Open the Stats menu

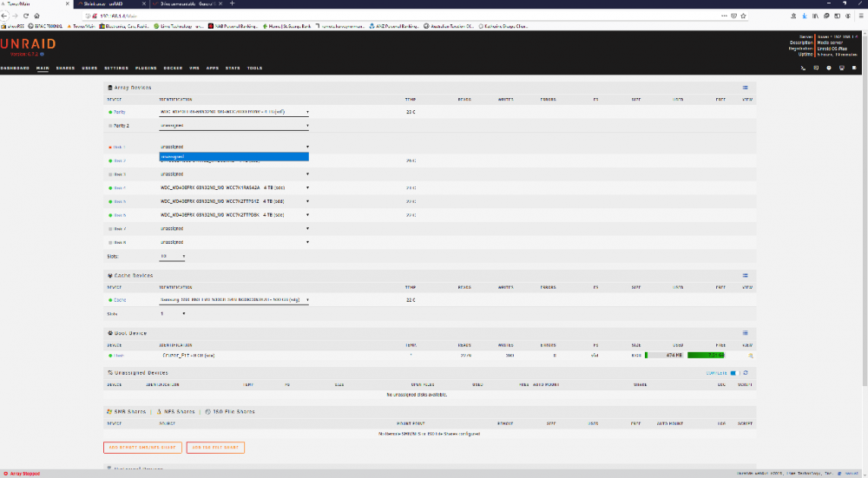[x=233, y=68]
